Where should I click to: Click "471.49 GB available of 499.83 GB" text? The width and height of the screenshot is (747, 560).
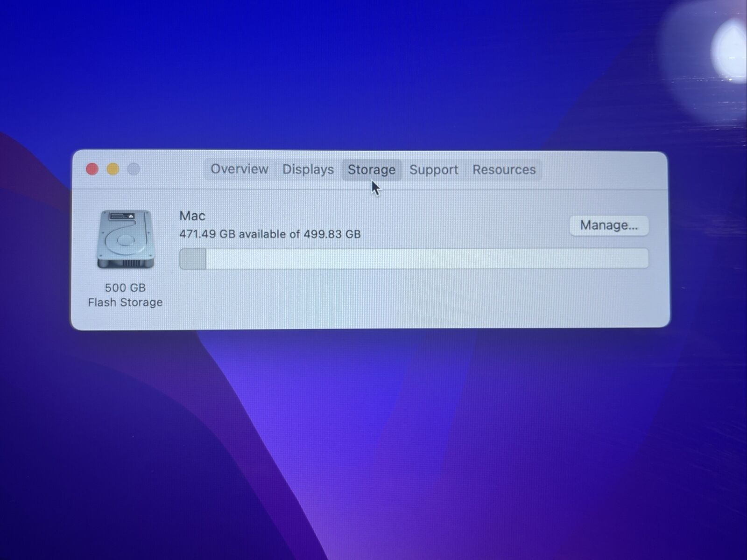pos(270,234)
